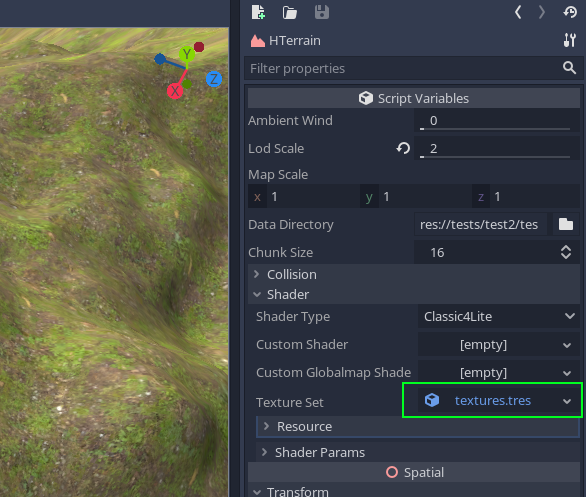This screenshot has width=586, height=497.
Task: Click the Map Scale z value field
Action: coord(535,197)
